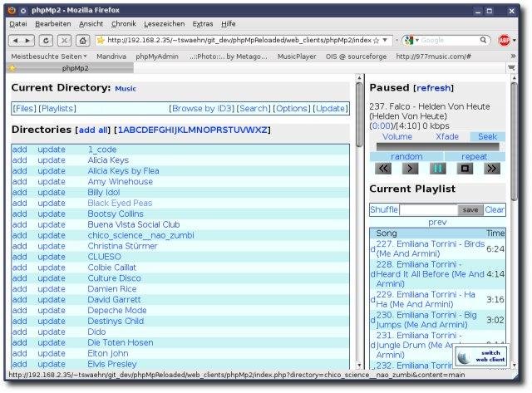Reload the page with the refresh icon
Image resolution: width=532 pixels, height=393 pixels.
point(46,41)
